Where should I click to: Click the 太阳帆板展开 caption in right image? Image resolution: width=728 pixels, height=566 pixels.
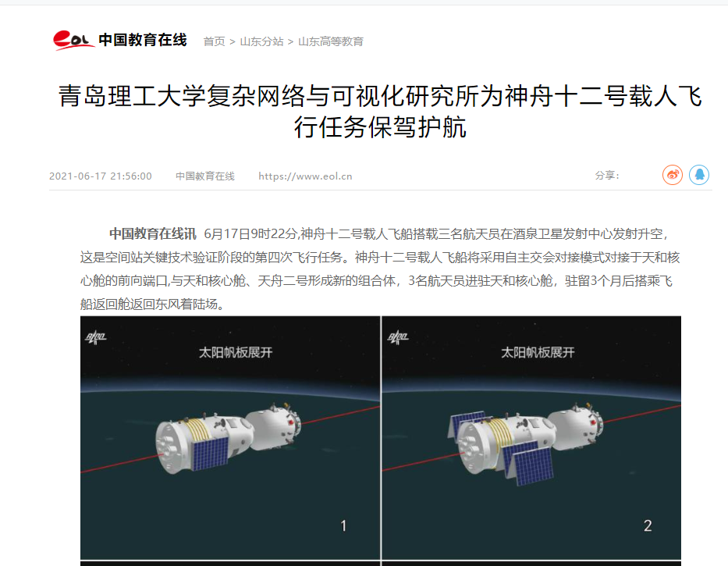coord(538,352)
